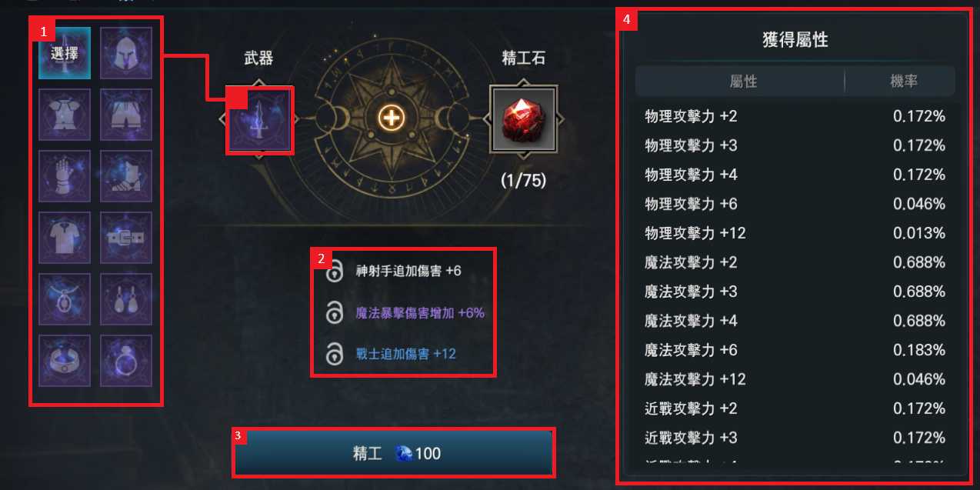The height and width of the screenshot is (490, 980).
Task: Toggle lock on 魔法暴擊傷害增加 +6%
Action: (335, 313)
